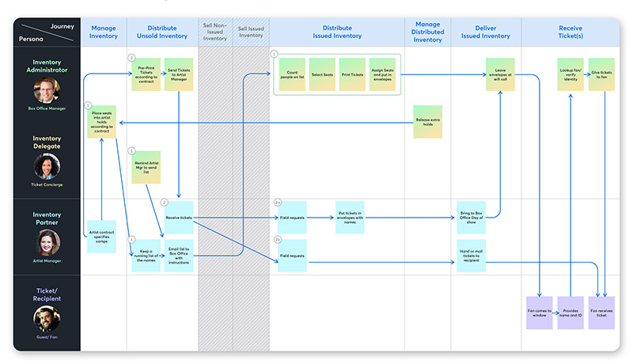Click the Ticket Concierge avatar photo
The height and width of the screenshot is (364, 633).
coord(47,165)
